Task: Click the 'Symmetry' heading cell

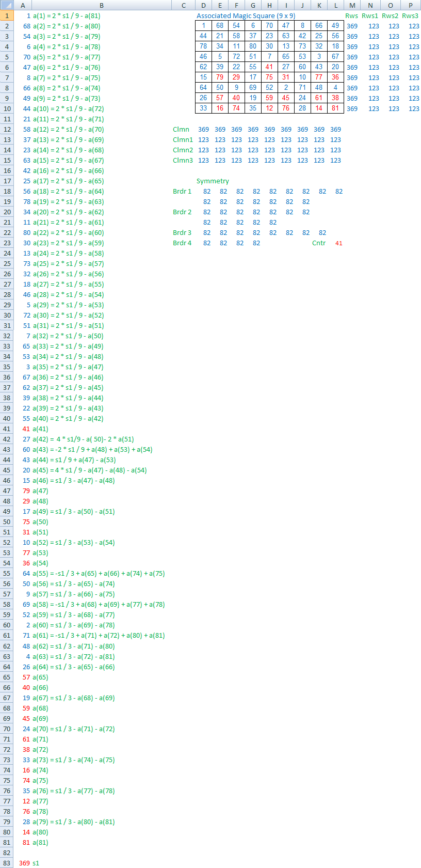Action: 213,181
